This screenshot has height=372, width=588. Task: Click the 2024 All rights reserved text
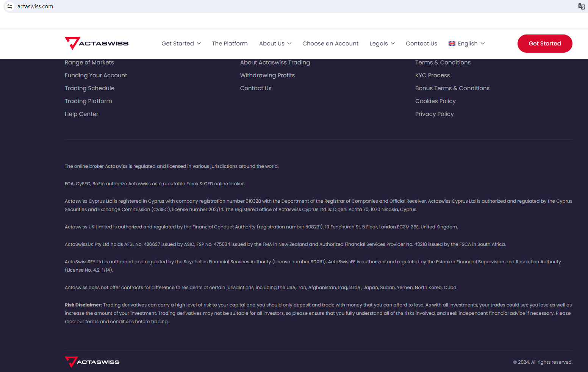(x=543, y=362)
